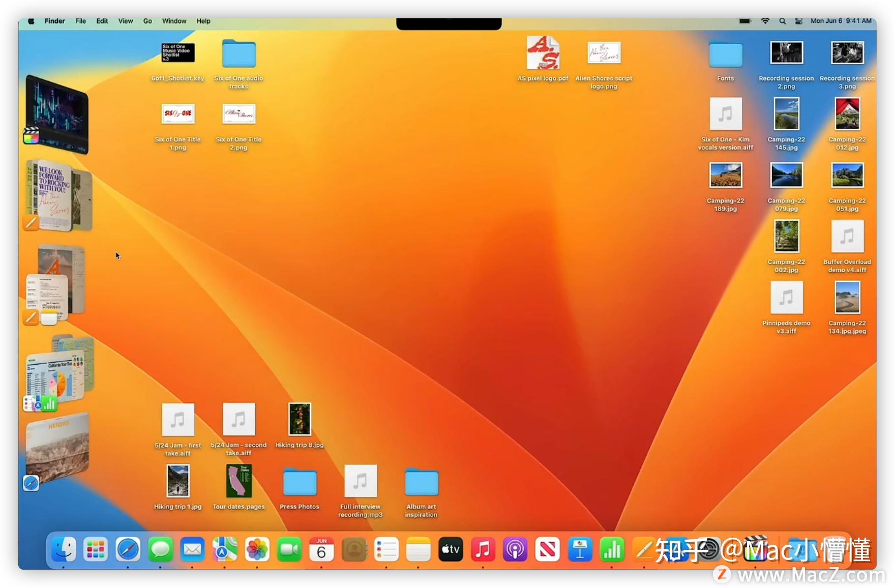Select Camping-22 134.jpg.jpeg image
This screenshot has width=895, height=588.
847,308
